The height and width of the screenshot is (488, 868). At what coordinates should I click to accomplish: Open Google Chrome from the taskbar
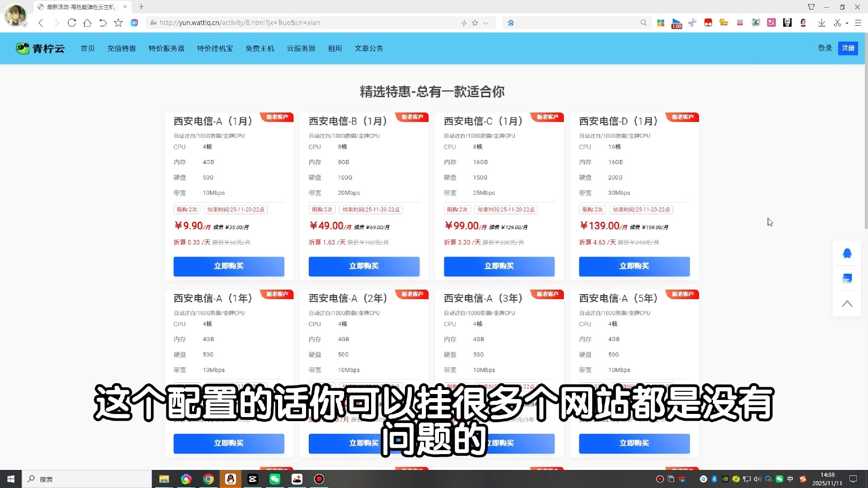(x=208, y=479)
